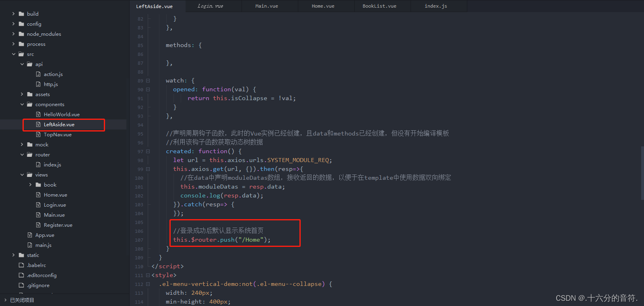This screenshot has height=306, width=644.
Task: Fold the watch block at line 89
Action: (x=148, y=80)
